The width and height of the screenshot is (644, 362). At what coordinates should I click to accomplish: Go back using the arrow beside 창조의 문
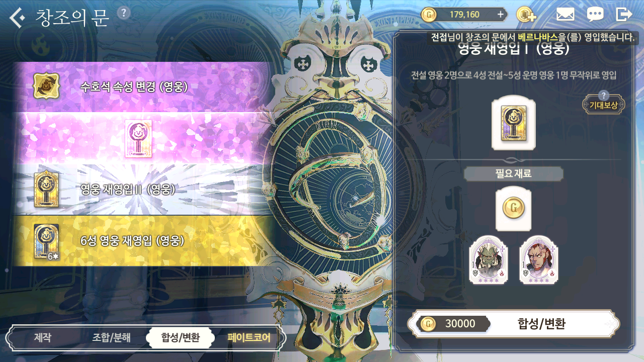(x=17, y=18)
